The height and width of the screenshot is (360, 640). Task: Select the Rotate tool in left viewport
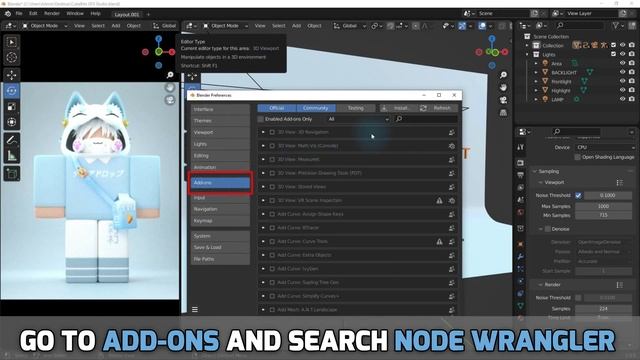pos(11,91)
